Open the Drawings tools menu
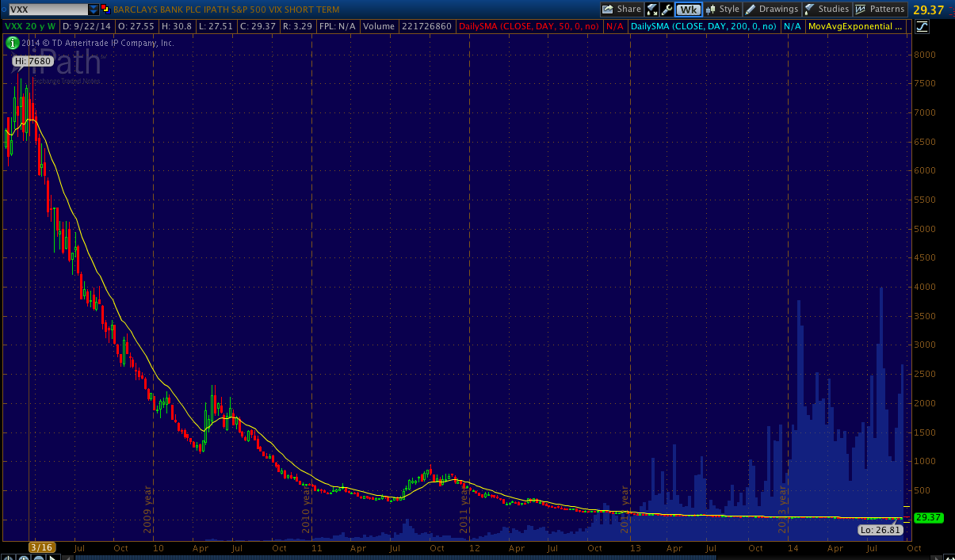955x560 pixels. [x=772, y=10]
